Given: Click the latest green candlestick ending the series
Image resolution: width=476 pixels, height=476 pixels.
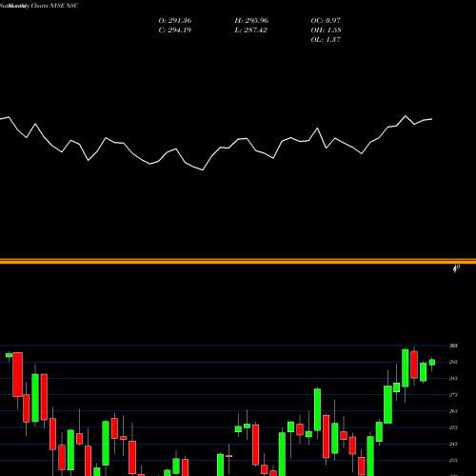Looking at the screenshot, I should point(432,363).
